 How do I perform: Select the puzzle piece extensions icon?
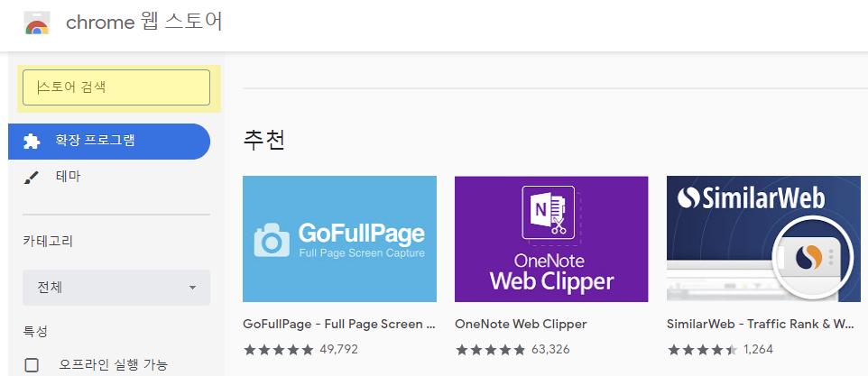tap(32, 142)
